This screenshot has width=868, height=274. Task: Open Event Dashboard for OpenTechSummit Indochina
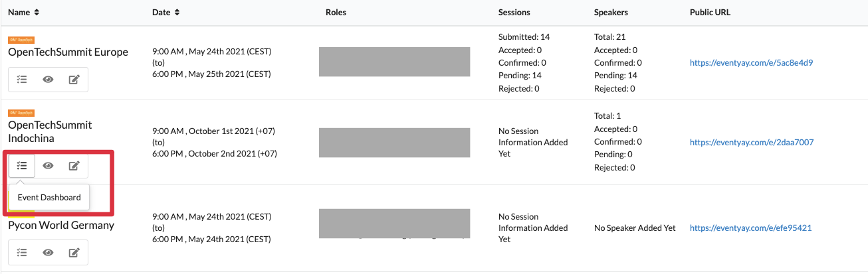(22, 166)
